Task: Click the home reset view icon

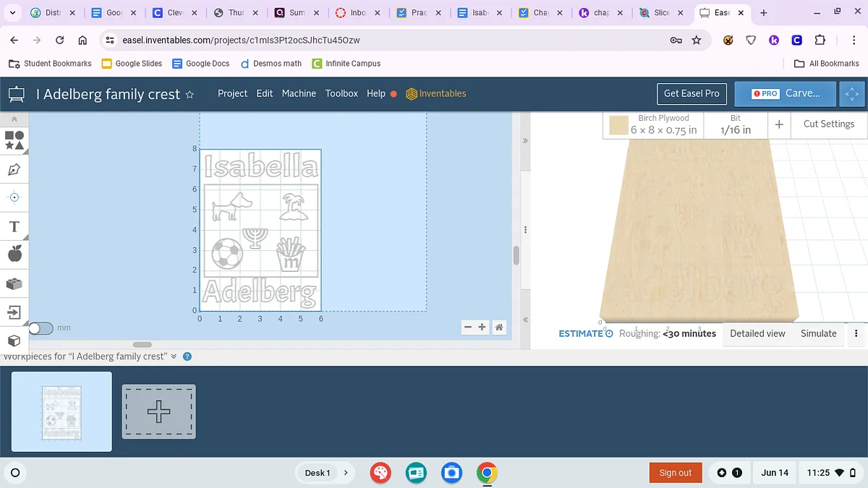Action: [499, 328]
